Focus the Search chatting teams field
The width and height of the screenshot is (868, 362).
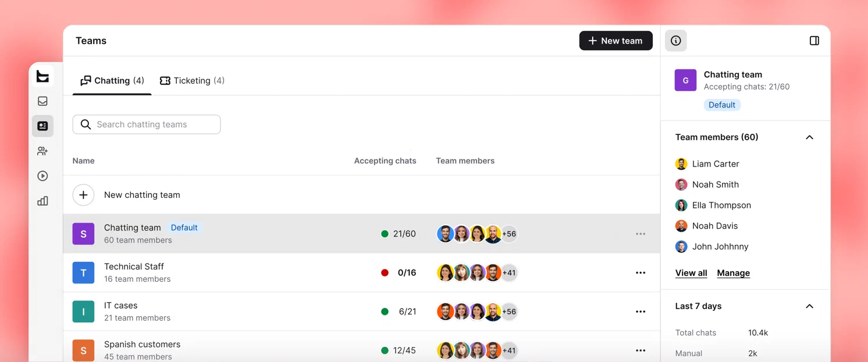coord(147,125)
